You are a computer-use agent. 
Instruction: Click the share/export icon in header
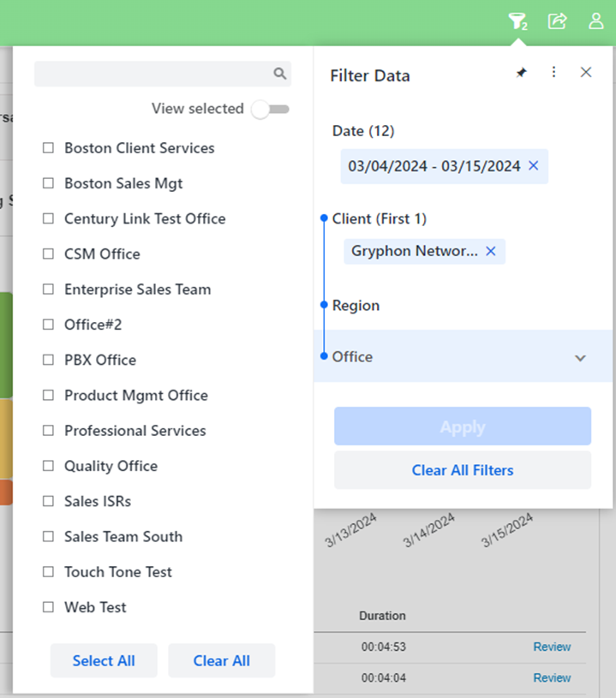557,21
